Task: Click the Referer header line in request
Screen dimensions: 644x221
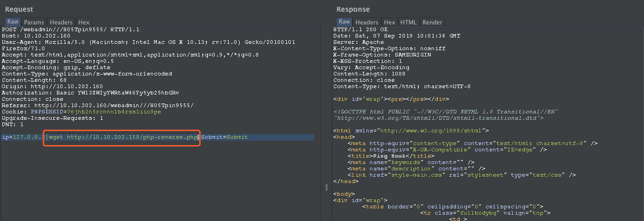Action: point(98,105)
